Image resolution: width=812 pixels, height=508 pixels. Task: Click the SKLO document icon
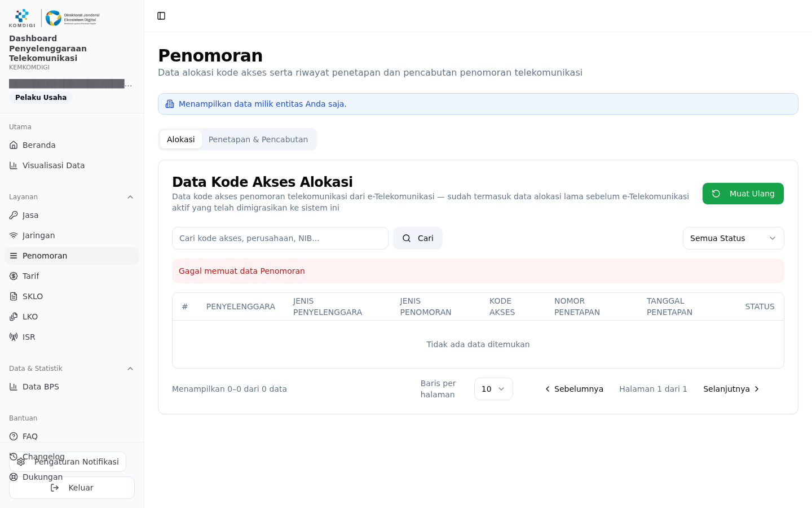click(x=14, y=296)
